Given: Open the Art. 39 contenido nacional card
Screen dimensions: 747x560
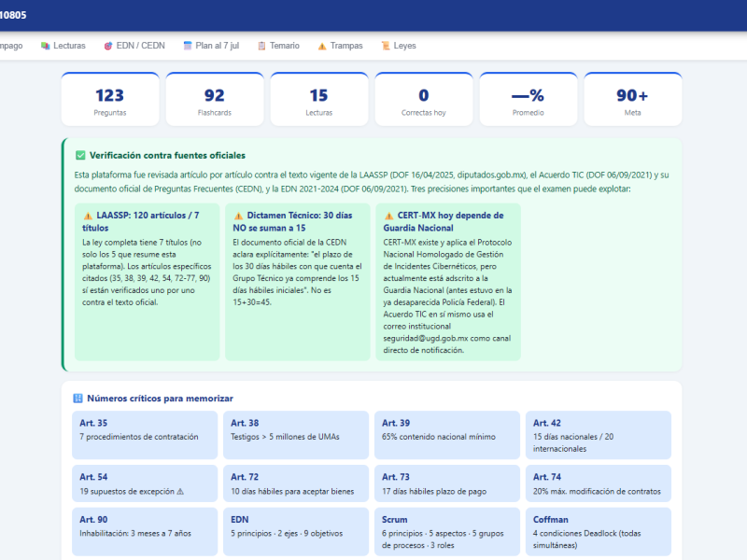Looking at the screenshot, I should 447,435.
